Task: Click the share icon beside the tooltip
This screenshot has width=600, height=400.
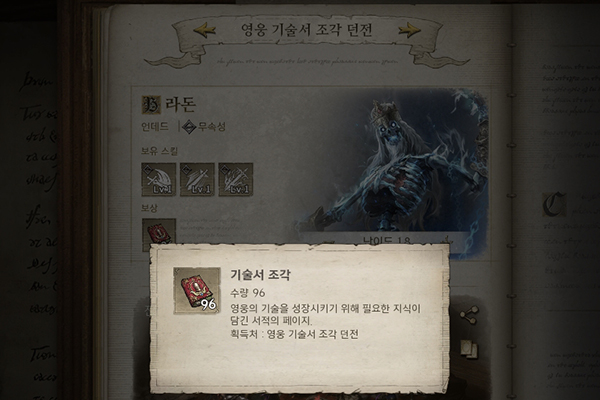Action: (x=469, y=315)
